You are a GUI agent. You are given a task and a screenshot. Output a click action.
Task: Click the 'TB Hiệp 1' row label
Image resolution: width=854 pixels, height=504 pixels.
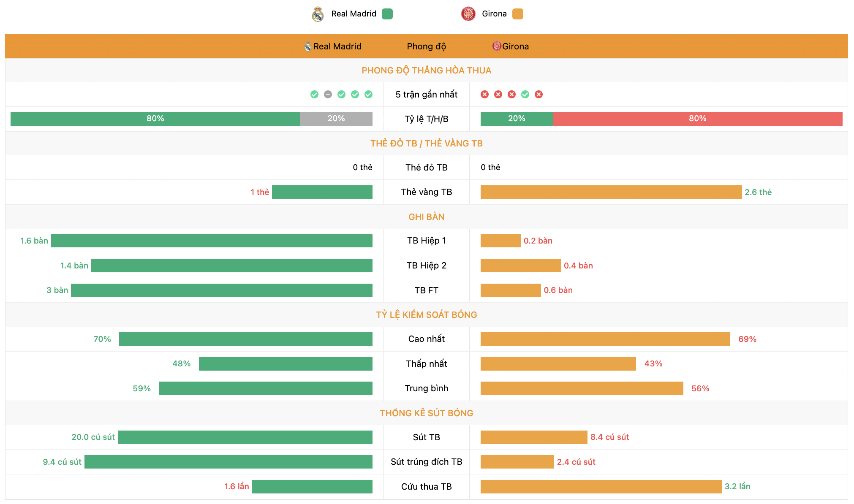(426, 241)
